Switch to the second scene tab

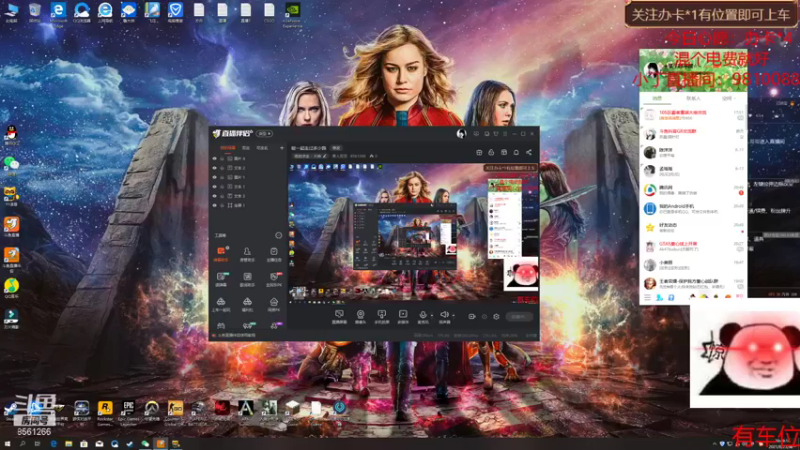click(x=246, y=148)
